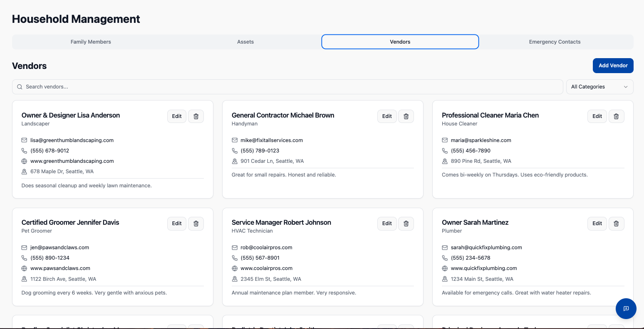Edit the Jennifer Davis vendor card
The width and height of the screenshot is (644, 329).
(x=177, y=223)
